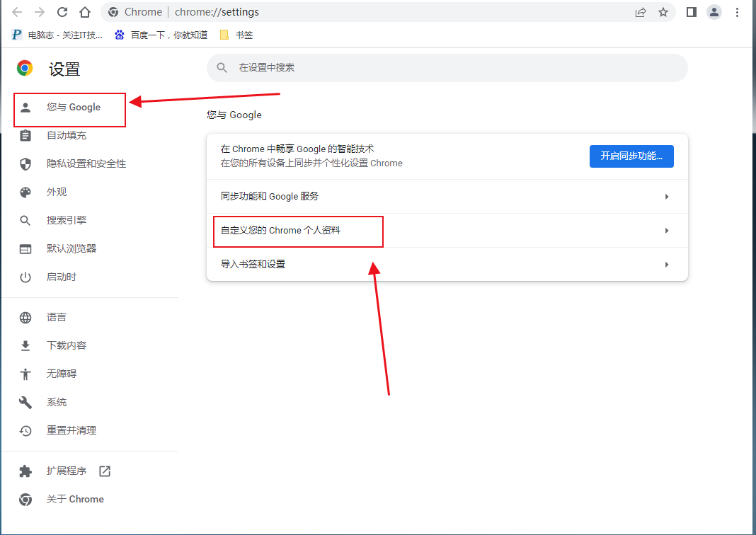Viewport: 756px width, 535px height.
Task: Click the accessibility icon for 无障碍
Action: coord(25,374)
